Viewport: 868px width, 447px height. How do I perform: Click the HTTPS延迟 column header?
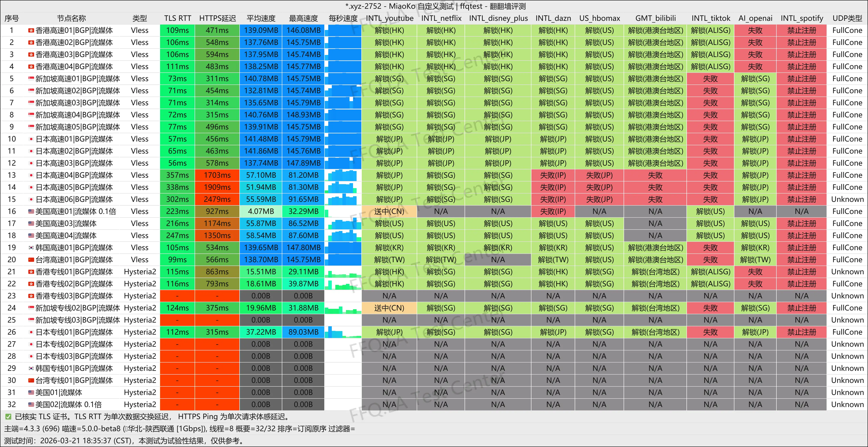[217, 18]
